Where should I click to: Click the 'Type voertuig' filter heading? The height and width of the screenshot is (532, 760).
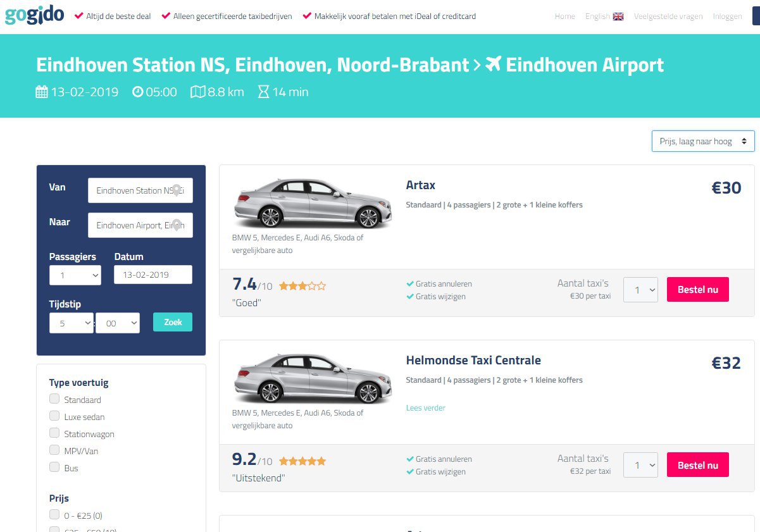click(x=79, y=383)
